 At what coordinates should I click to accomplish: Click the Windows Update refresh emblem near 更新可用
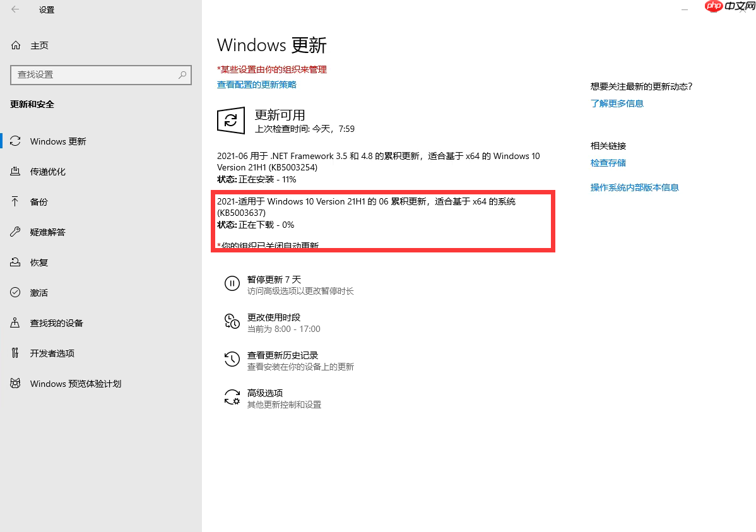[x=230, y=121]
